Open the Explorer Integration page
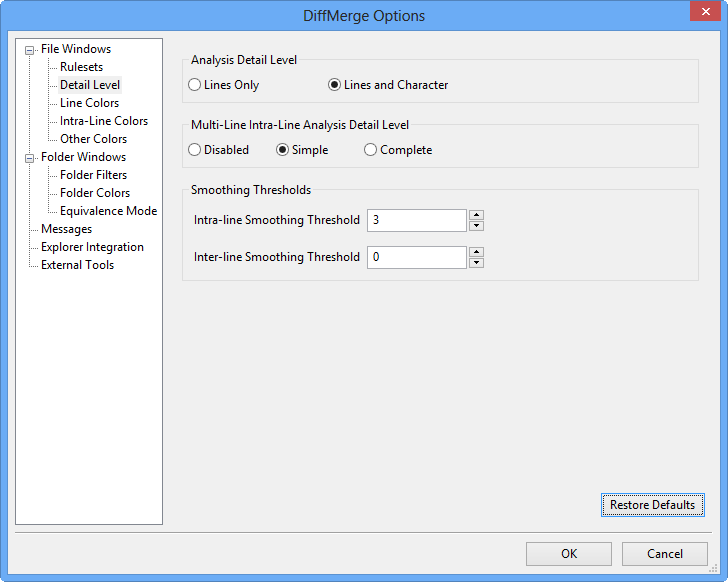This screenshot has width=728, height=582. (92, 247)
